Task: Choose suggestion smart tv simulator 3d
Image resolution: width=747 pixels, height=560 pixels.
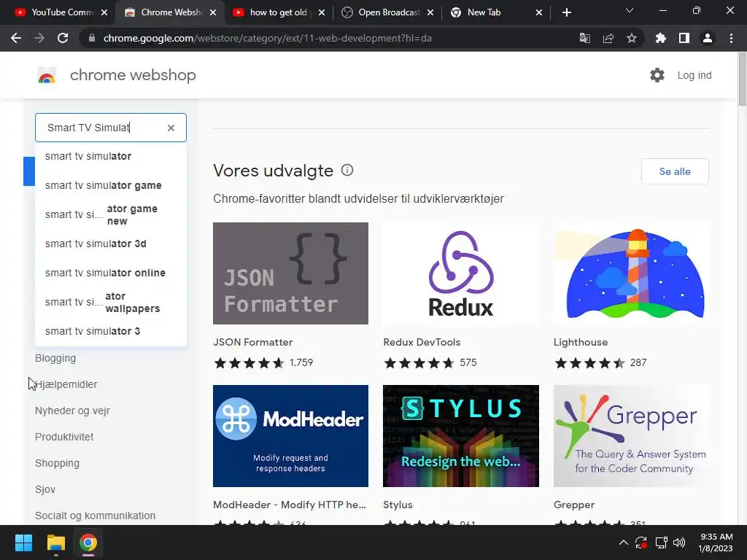Action: tap(111, 244)
